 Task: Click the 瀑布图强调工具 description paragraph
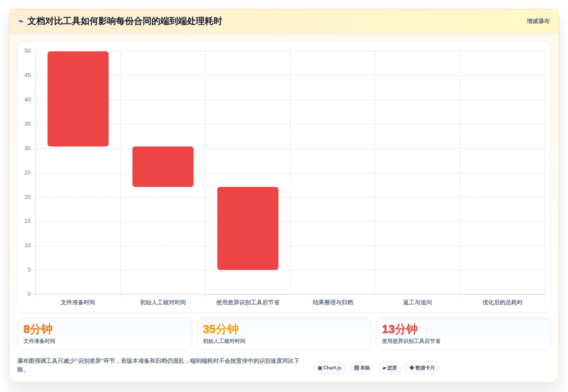click(159, 365)
